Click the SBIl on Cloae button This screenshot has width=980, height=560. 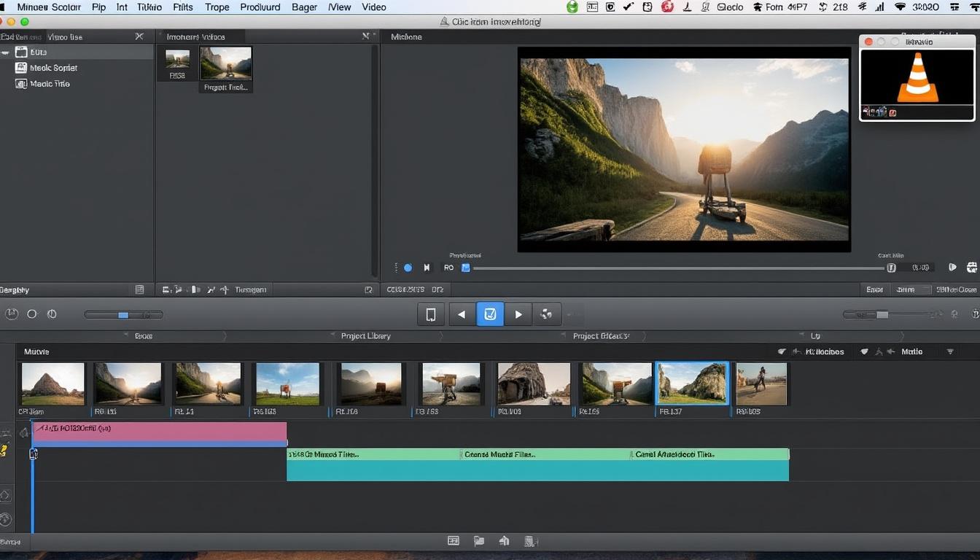click(x=956, y=289)
